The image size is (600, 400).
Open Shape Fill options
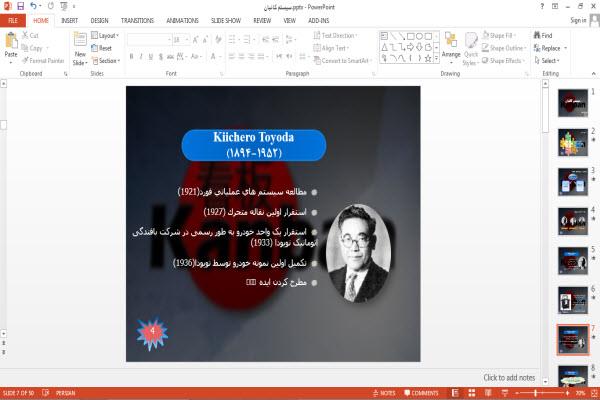(499, 36)
